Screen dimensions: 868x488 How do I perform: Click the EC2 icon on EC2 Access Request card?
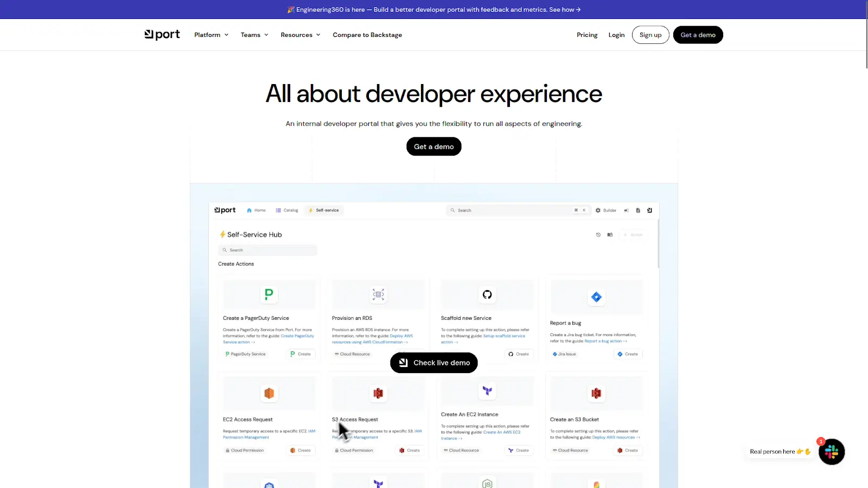tap(269, 393)
